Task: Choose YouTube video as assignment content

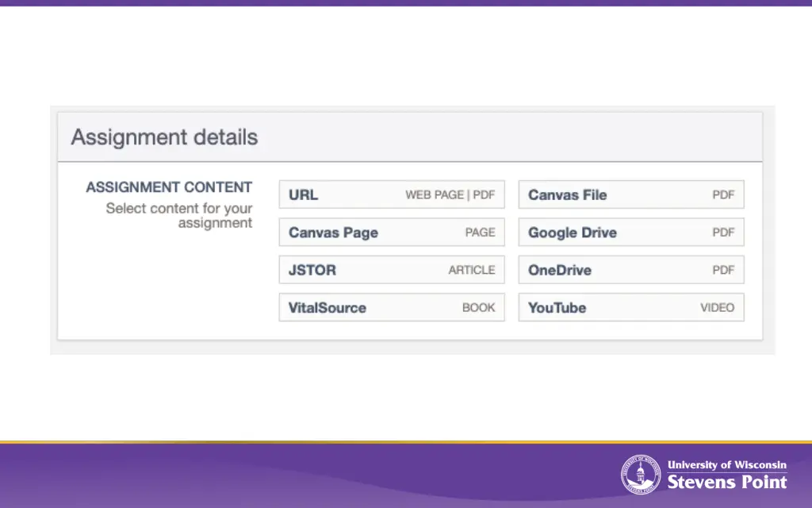Action: (631, 307)
